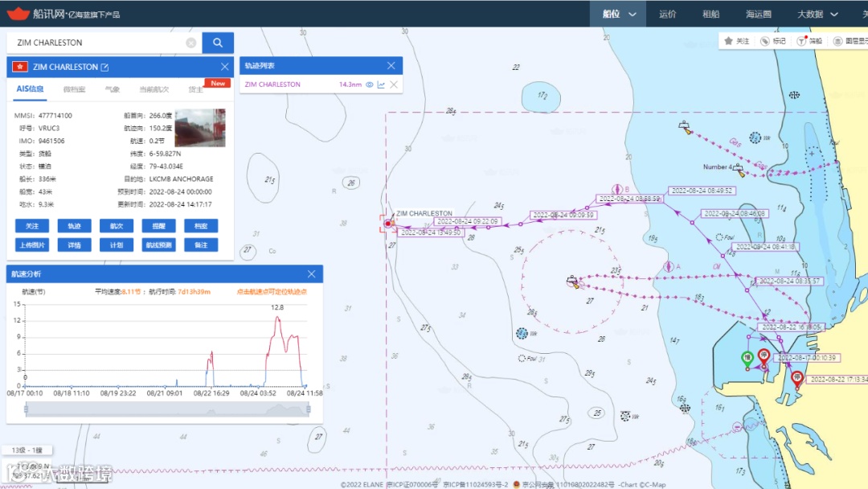Viewport: 868px width, 489px height.
Task: Click the edit icon beside ZIM CHARLESTON title
Action: click(104, 67)
